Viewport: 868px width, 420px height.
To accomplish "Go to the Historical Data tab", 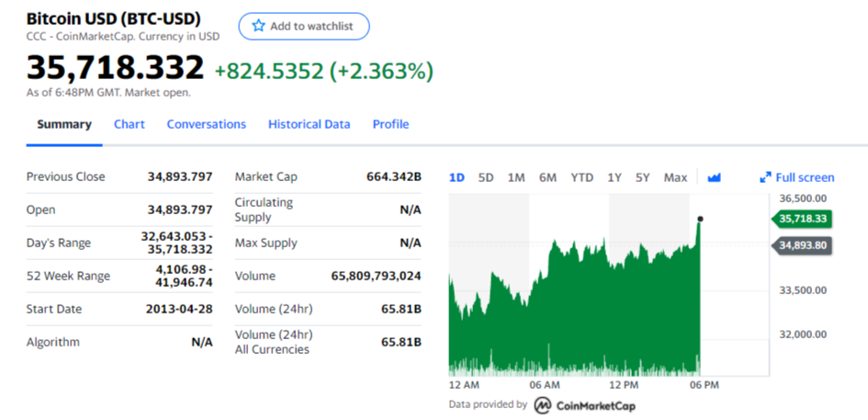I will (x=309, y=124).
